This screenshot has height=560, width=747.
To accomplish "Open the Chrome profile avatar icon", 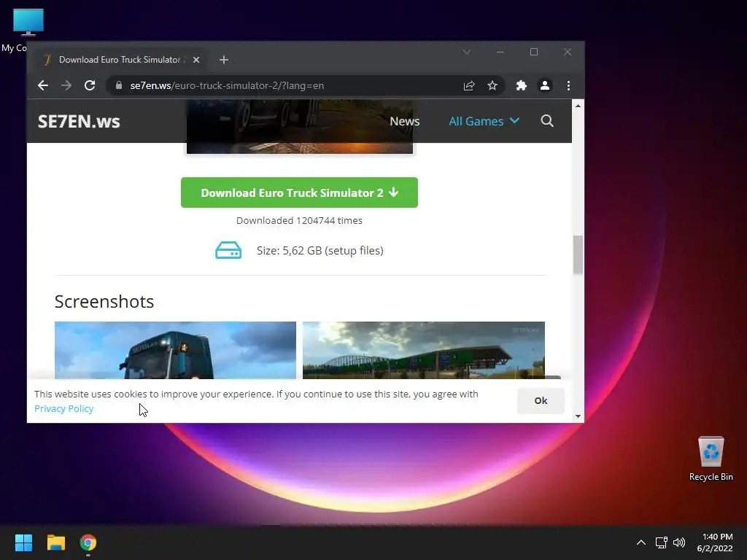I will point(544,86).
